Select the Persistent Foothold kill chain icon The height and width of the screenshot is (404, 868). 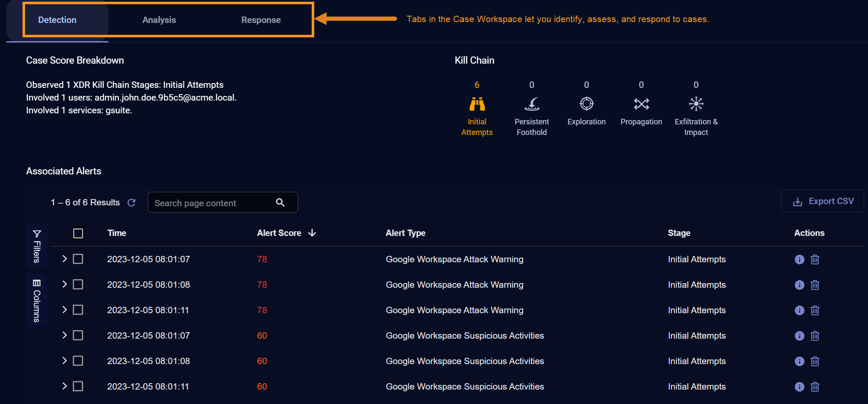tap(532, 104)
